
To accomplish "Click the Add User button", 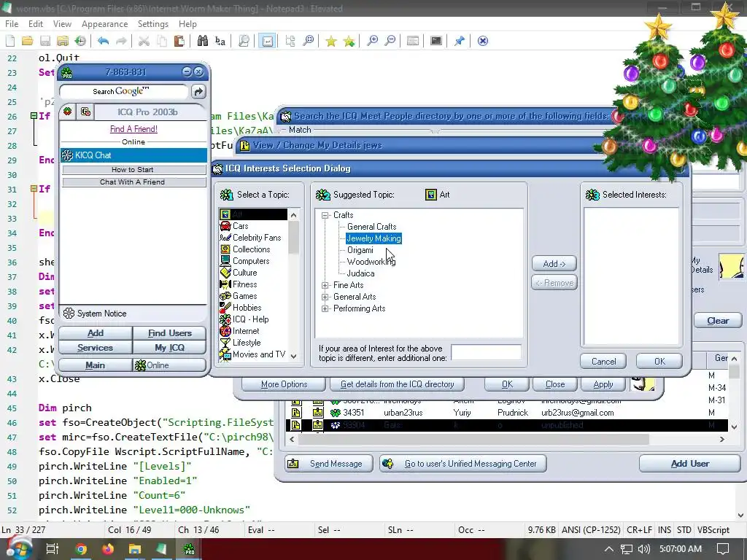I will tap(690, 464).
